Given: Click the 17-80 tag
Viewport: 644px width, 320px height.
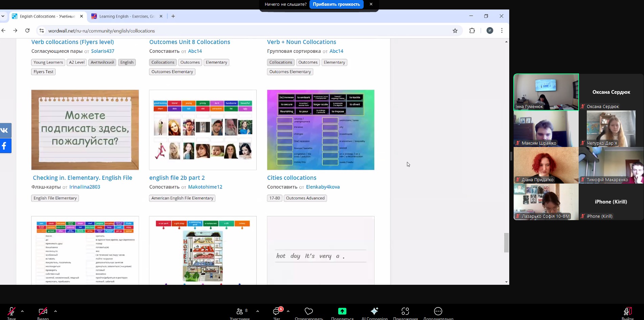Looking at the screenshot, I should pos(275,198).
